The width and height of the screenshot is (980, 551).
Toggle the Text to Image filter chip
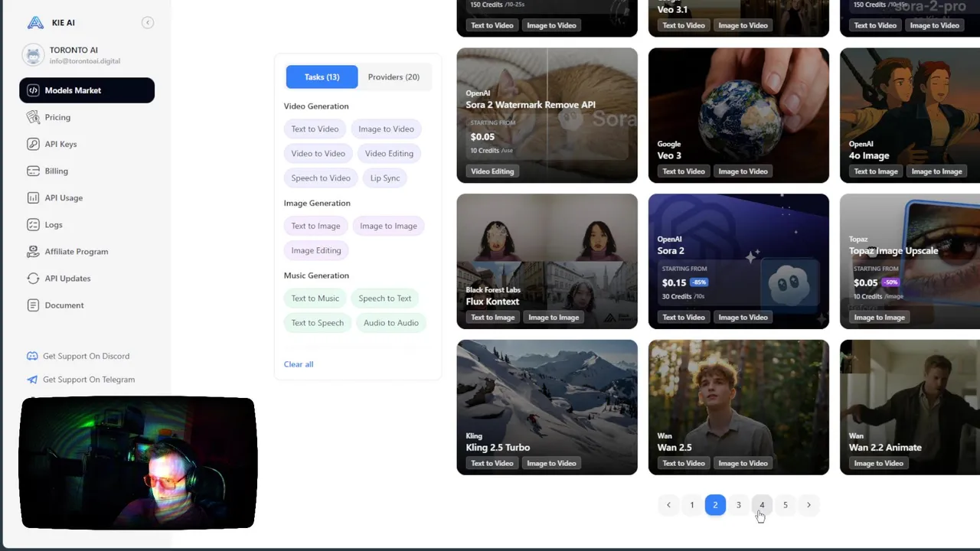coord(315,226)
